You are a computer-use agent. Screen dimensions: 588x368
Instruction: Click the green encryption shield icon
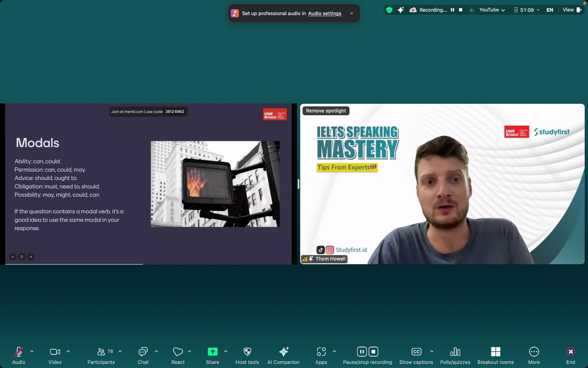click(390, 10)
